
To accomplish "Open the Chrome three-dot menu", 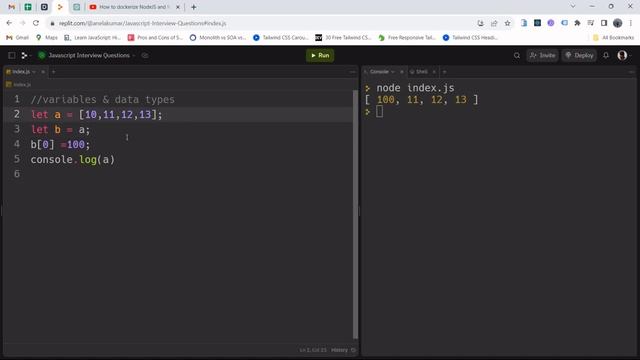I will coord(631,23).
